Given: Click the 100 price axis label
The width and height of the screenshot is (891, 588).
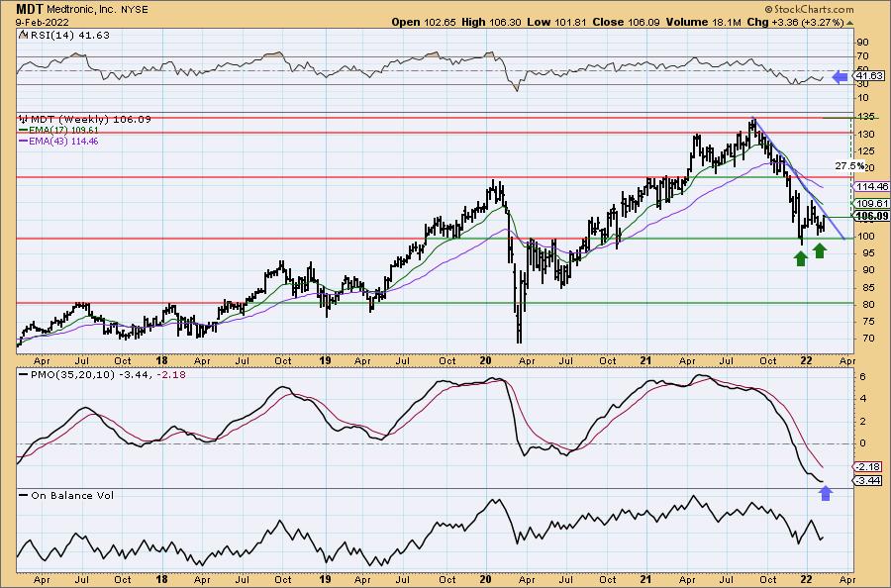Looking at the screenshot, I should tap(865, 237).
